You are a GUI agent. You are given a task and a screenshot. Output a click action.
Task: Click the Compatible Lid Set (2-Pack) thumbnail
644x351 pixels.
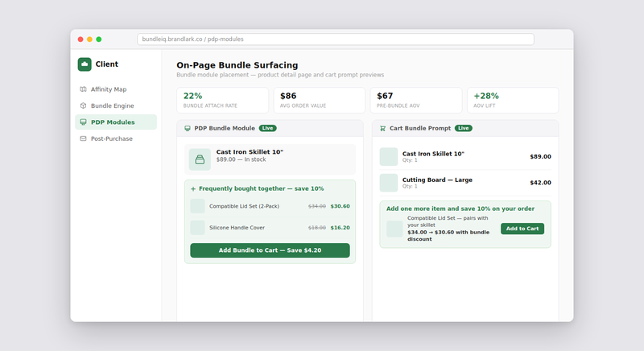197,206
